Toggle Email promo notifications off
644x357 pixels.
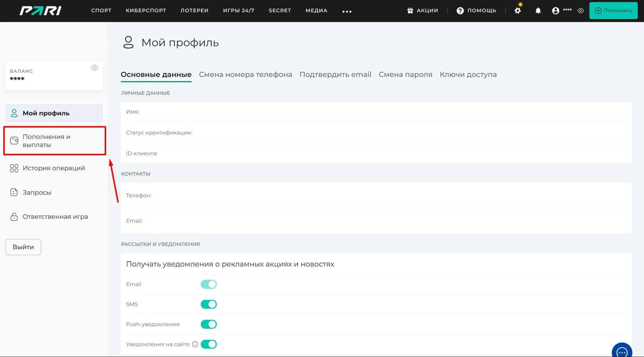(209, 284)
